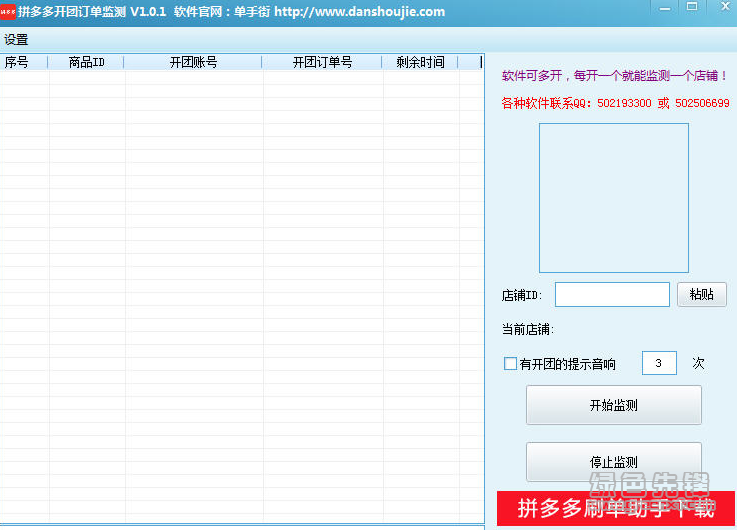Click the 粘贴 button
737x530 pixels.
(x=702, y=295)
